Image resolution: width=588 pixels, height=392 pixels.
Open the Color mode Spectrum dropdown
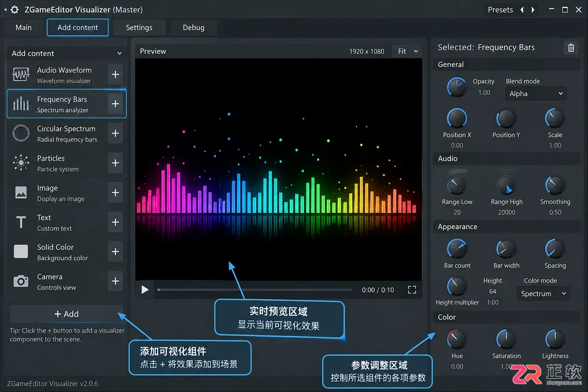coord(543,294)
